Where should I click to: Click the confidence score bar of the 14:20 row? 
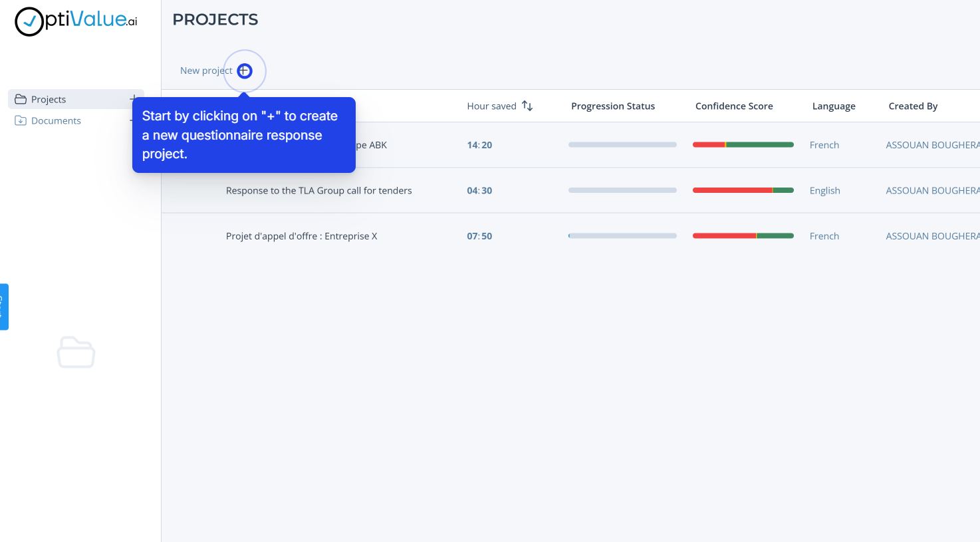pos(743,145)
